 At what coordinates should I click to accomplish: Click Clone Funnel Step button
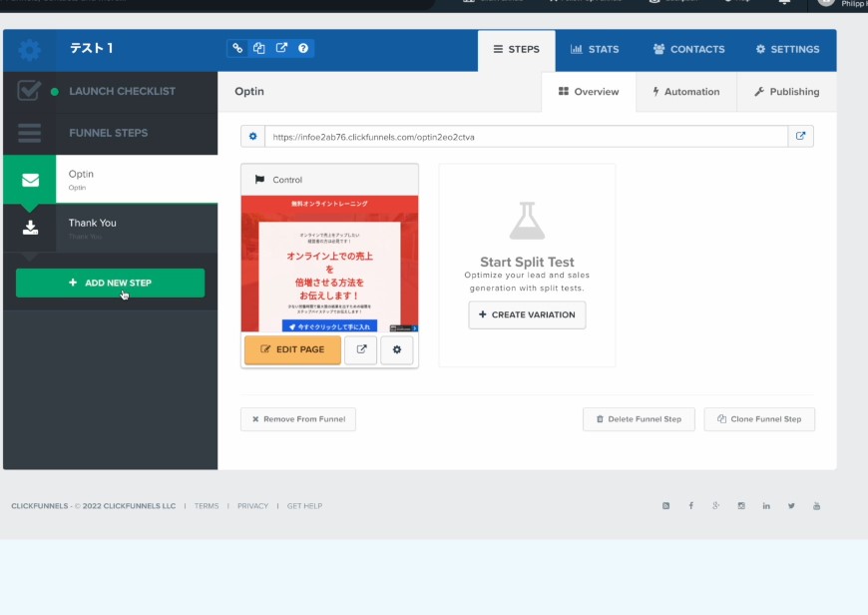tap(759, 419)
